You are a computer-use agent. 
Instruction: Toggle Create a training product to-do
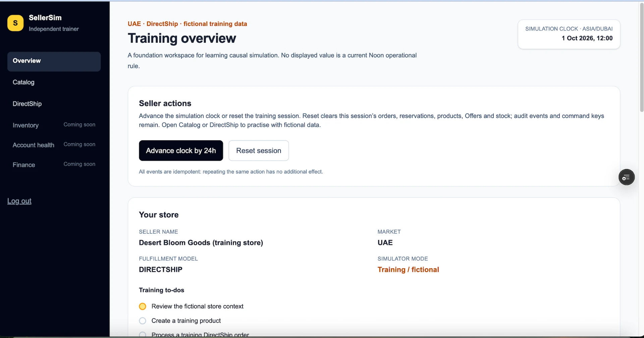(143, 321)
